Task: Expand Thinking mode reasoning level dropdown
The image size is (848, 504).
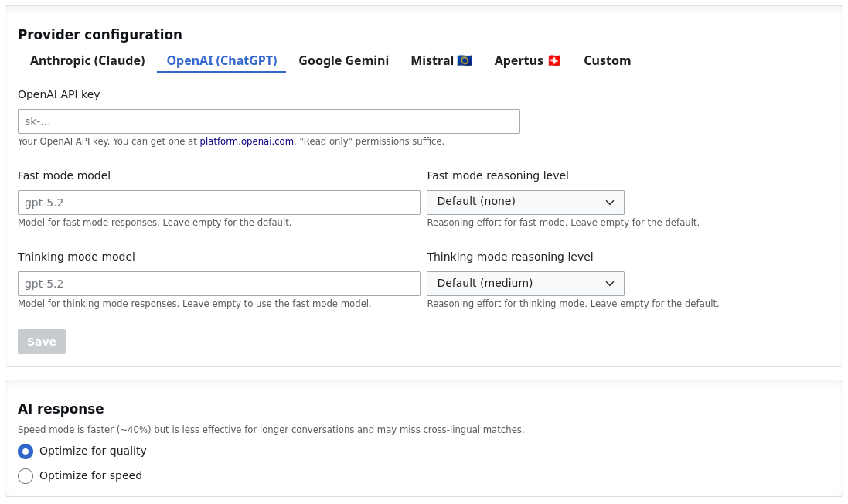Action: pyautogui.click(x=526, y=284)
